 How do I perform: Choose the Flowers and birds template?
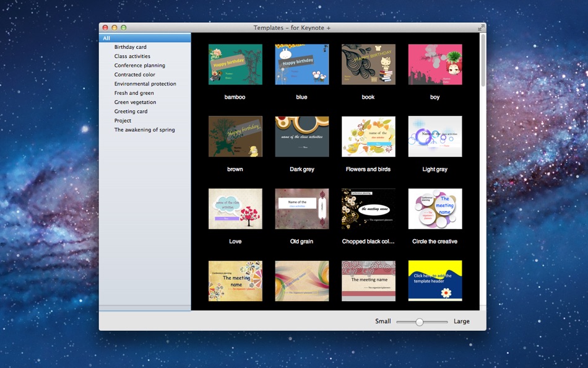(x=368, y=136)
